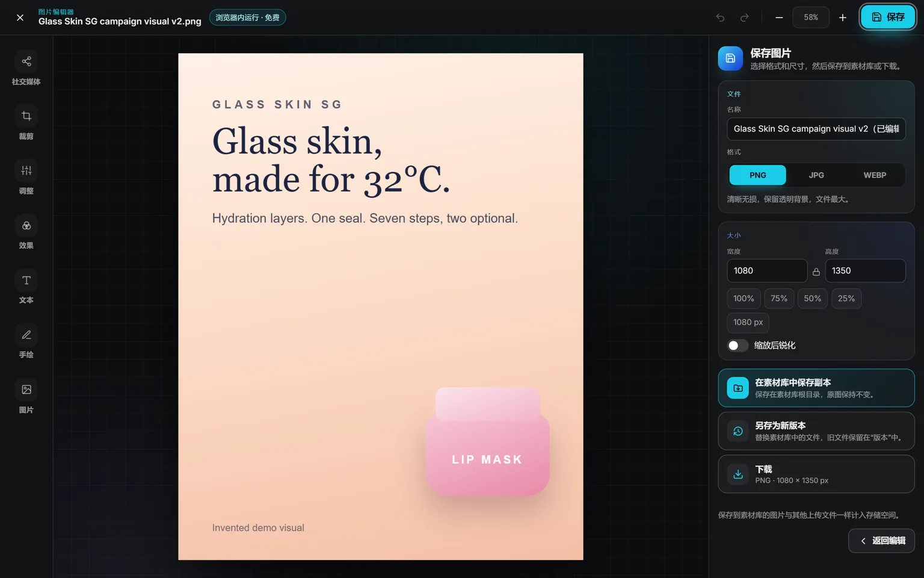924x578 pixels.
Task: Set size to 25% preset
Action: (846, 299)
